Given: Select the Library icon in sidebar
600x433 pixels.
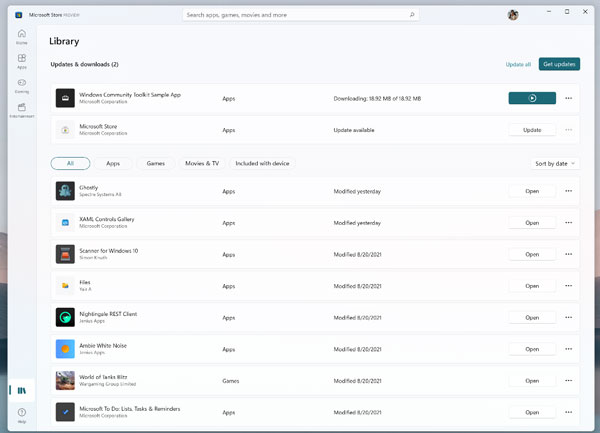Looking at the screenshot, I should pyautogui.click(x=22, y=391).
